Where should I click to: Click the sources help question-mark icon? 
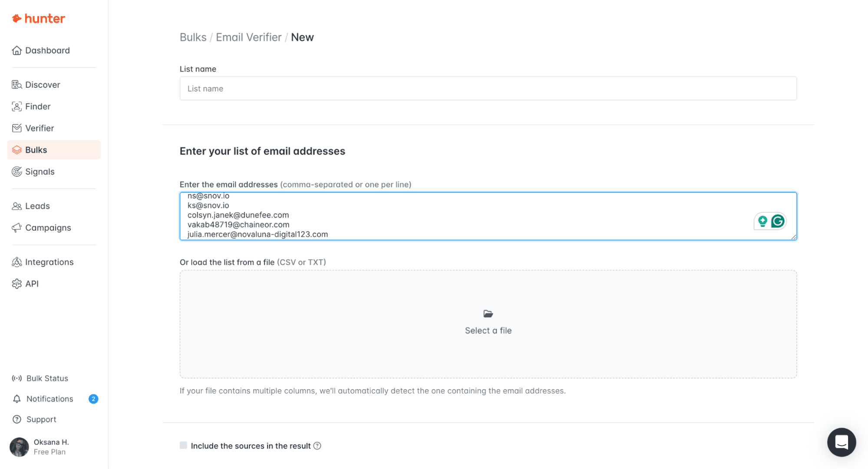point(317,446)
